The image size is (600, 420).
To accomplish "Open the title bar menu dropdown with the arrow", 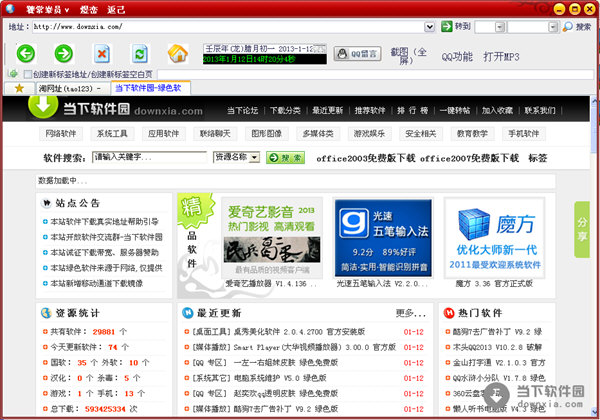I will [x=47, y=10].
